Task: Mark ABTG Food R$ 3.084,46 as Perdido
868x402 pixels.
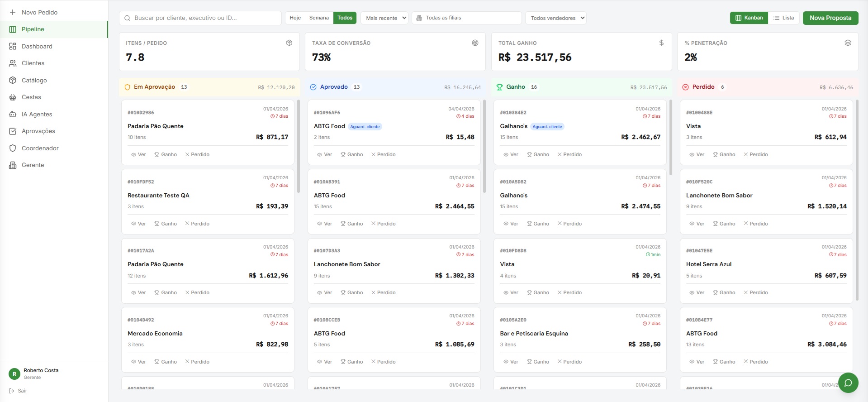Action: point(756,362)
